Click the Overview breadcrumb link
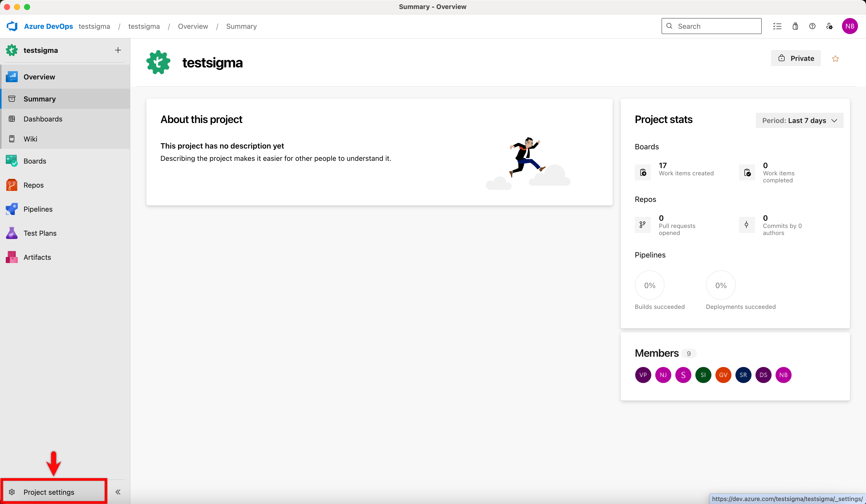 (x=193, y=26)
